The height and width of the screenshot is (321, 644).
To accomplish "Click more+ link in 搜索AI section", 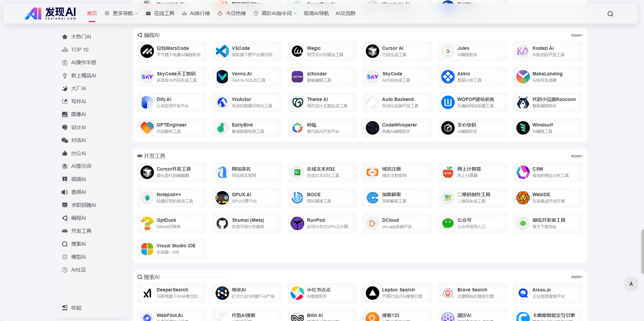I will click(x=576, y=277).
